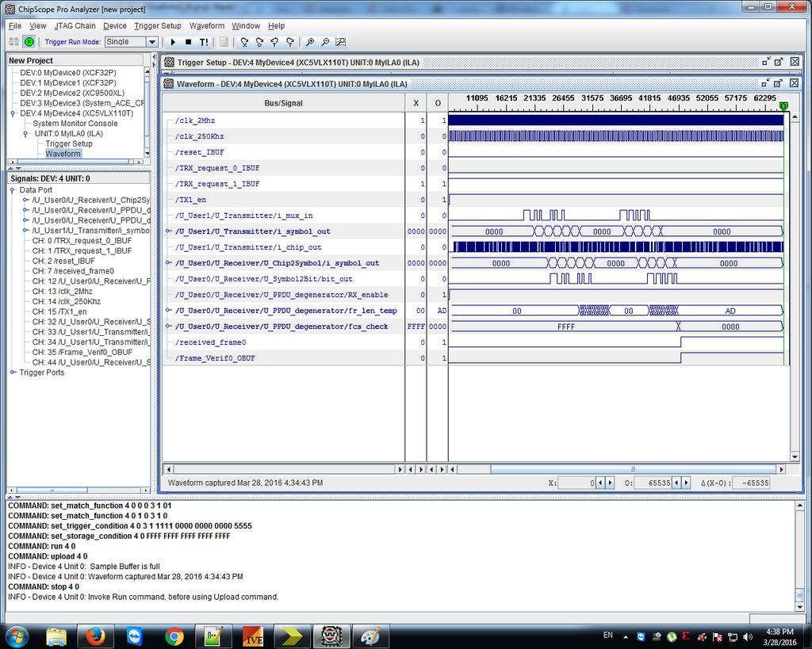Expand the fr_len_temp bus in waveform
The height and width of the screenshot is (649, 812).
tap(168, 310)
